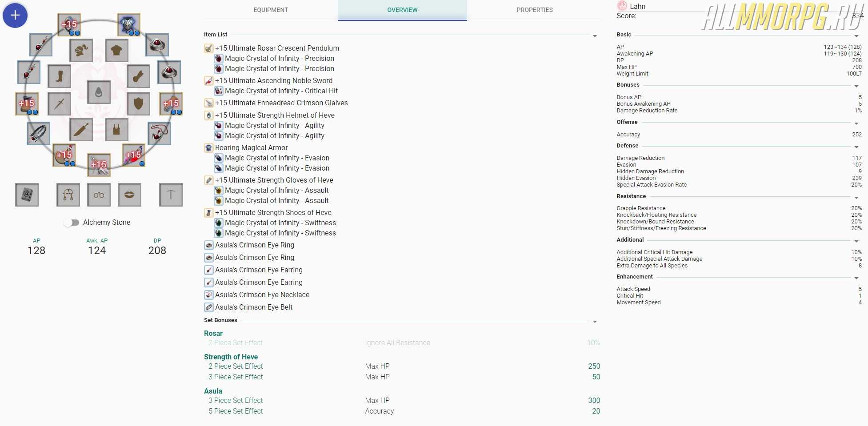
Task: Collapse the Item List section
Action: (x=595, y=36)
